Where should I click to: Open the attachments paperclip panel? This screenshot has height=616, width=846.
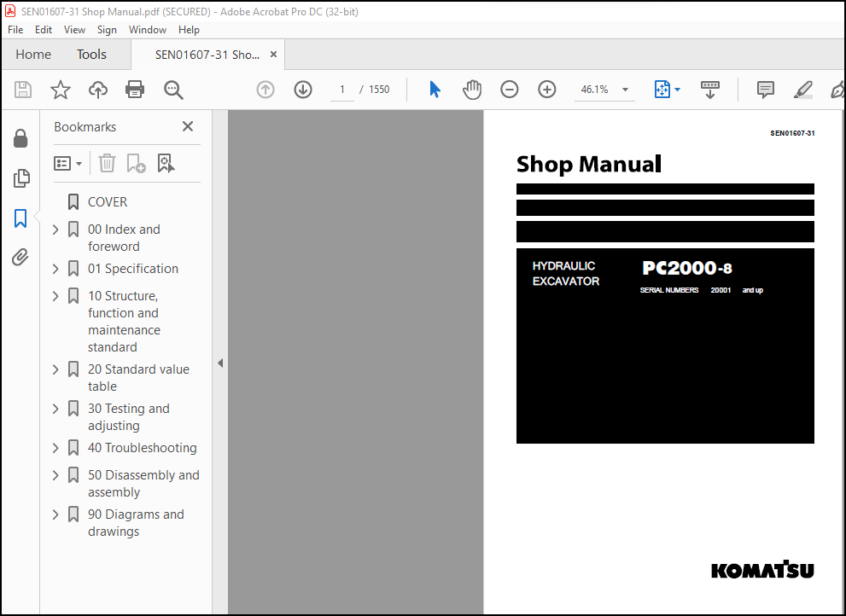20,258
